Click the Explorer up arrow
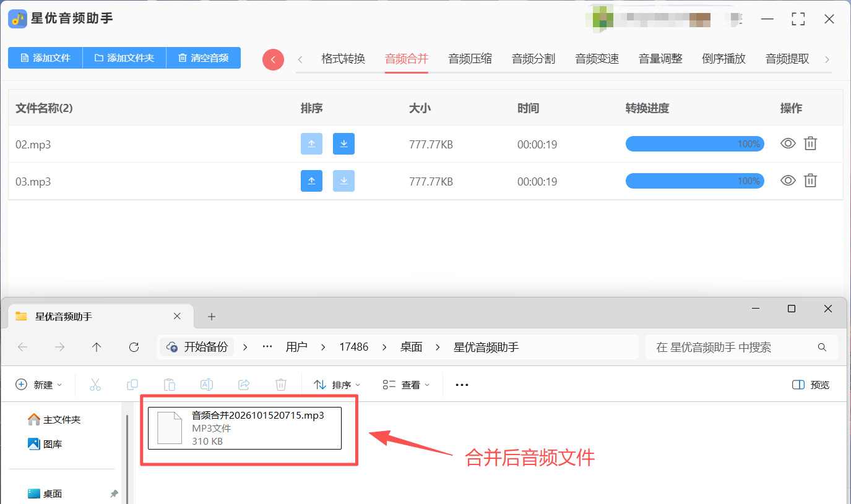This screenshot has height=504, width=851. [97, 347]
